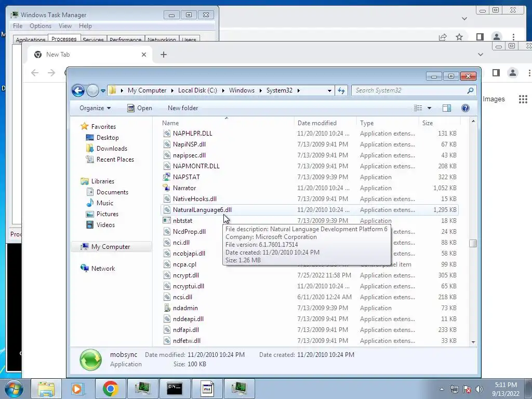The height and width of the screenshot is (399, 532).
Task: Open Explorer help question-mark icon
Action: coord(465,108)
